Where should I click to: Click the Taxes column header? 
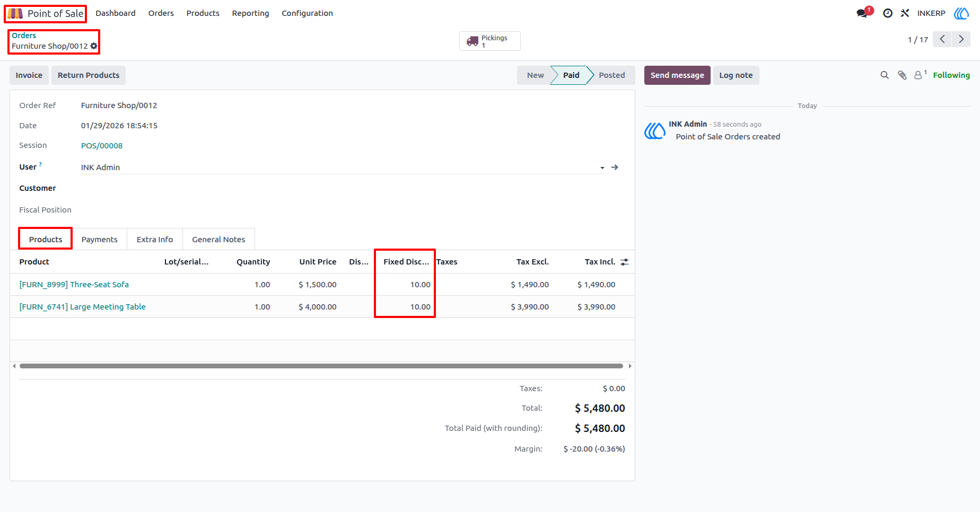click(x=447, y=262)
